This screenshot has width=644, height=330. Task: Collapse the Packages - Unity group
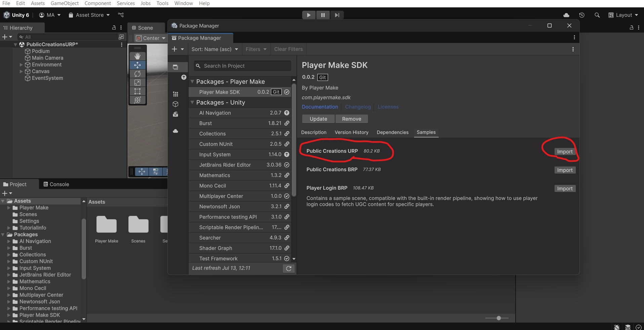pos(192,102)
